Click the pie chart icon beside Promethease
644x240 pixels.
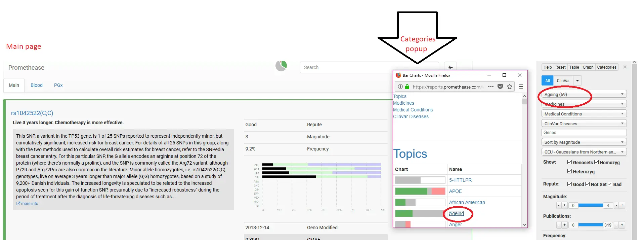pos(281,66)
